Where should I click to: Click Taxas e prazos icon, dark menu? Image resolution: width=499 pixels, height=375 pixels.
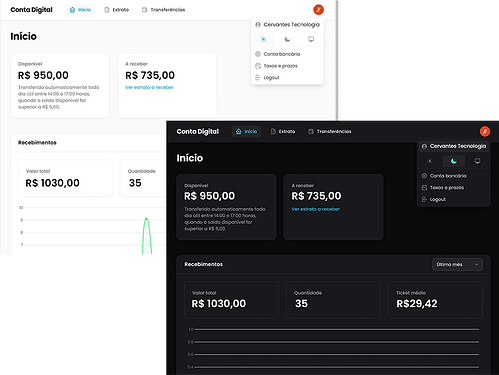click(x=424, y=188)
